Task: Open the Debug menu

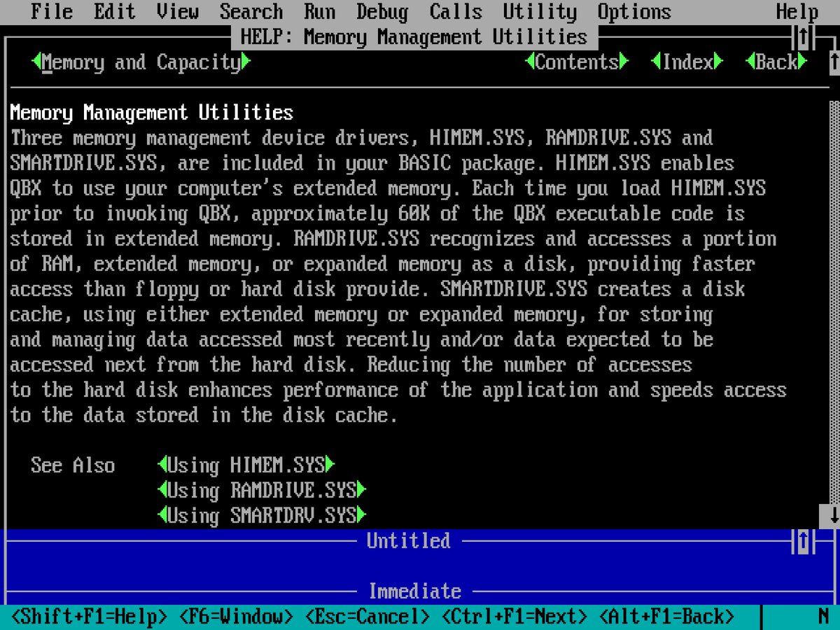Action: 383,12
